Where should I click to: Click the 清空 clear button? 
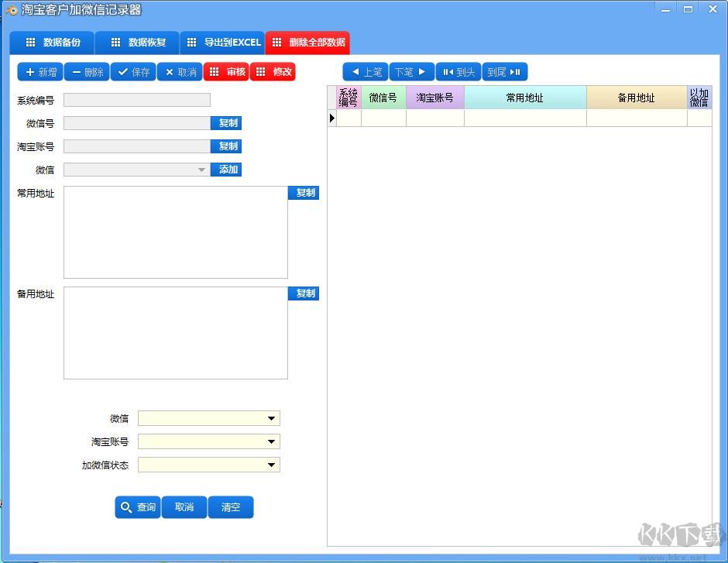(x=231, y=507)
